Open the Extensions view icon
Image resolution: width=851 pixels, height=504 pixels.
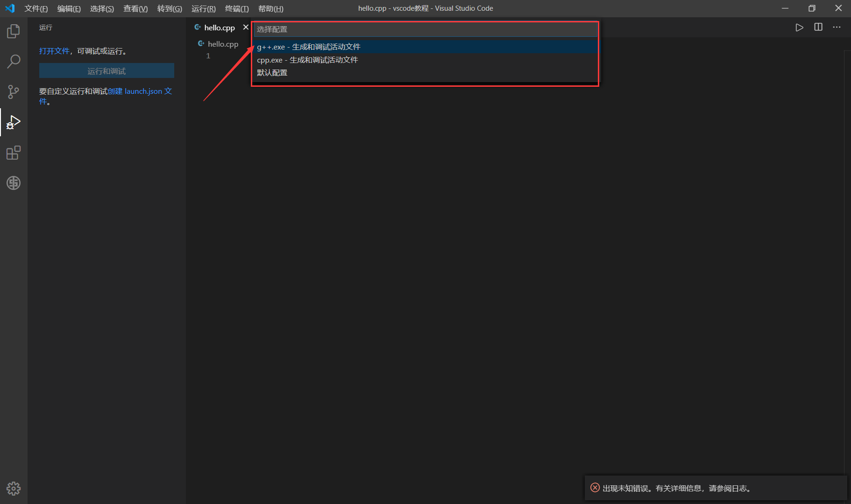[14, 153]
